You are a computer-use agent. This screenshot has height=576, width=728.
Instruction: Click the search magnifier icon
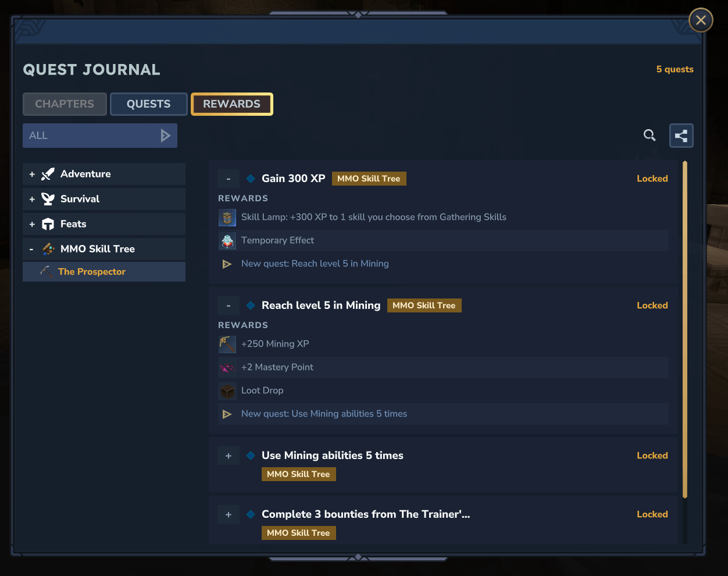tap(650, 136)
